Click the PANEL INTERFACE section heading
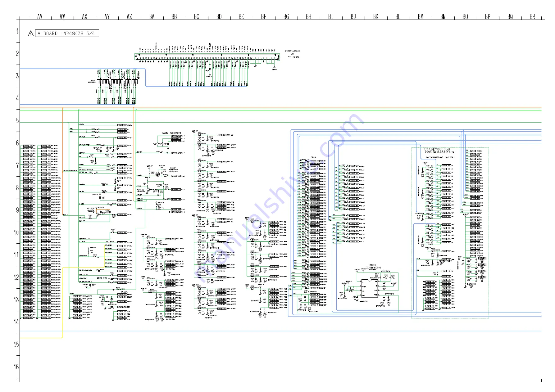Viewport: 555px width, 392px height. point(171,133)
